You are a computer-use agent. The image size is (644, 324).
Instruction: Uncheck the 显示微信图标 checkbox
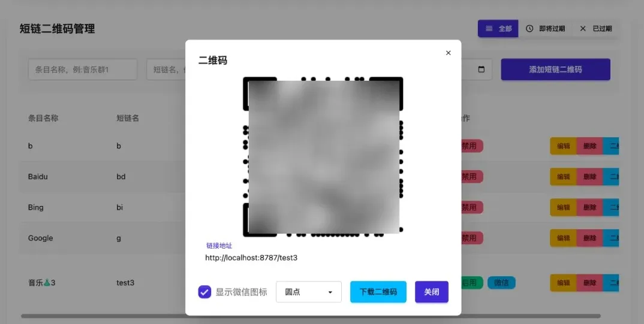pyautogui.click(x=204, y=292)
